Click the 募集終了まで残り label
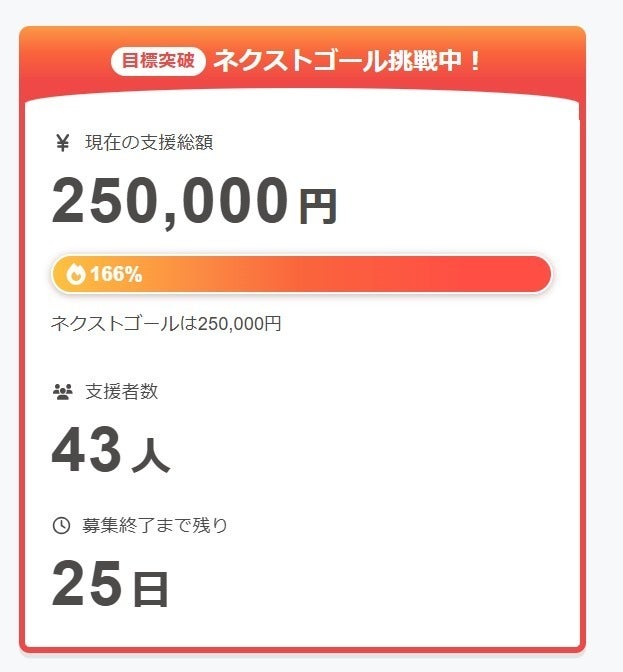The height and width of the screenshot is (672, 623). 155,525
